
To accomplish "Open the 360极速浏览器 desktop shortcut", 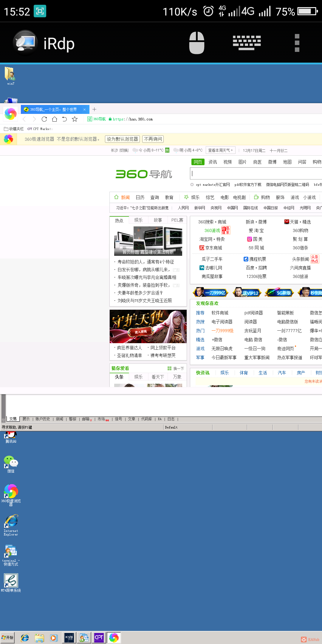I will point(11,496).
